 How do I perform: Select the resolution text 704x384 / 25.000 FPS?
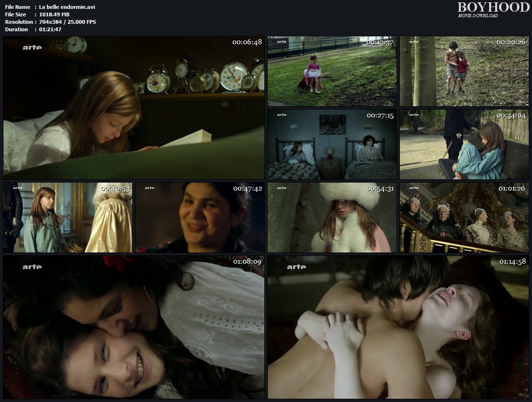click(x=67, y=22)
